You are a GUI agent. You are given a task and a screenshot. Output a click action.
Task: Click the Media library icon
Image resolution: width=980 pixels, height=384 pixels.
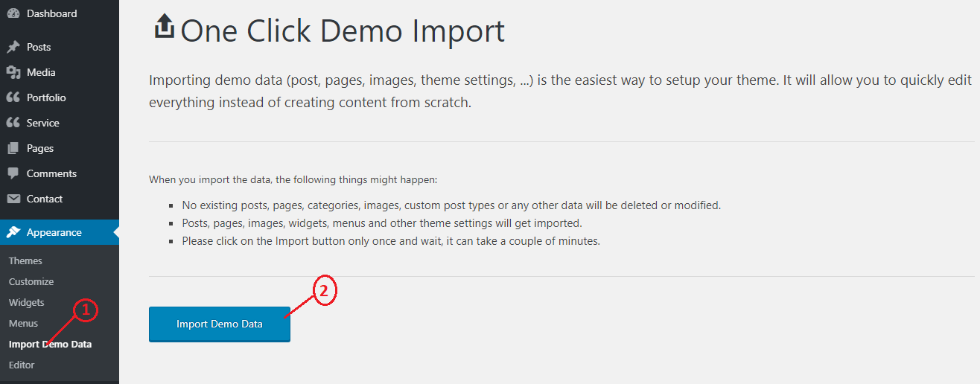coord(13,72)
